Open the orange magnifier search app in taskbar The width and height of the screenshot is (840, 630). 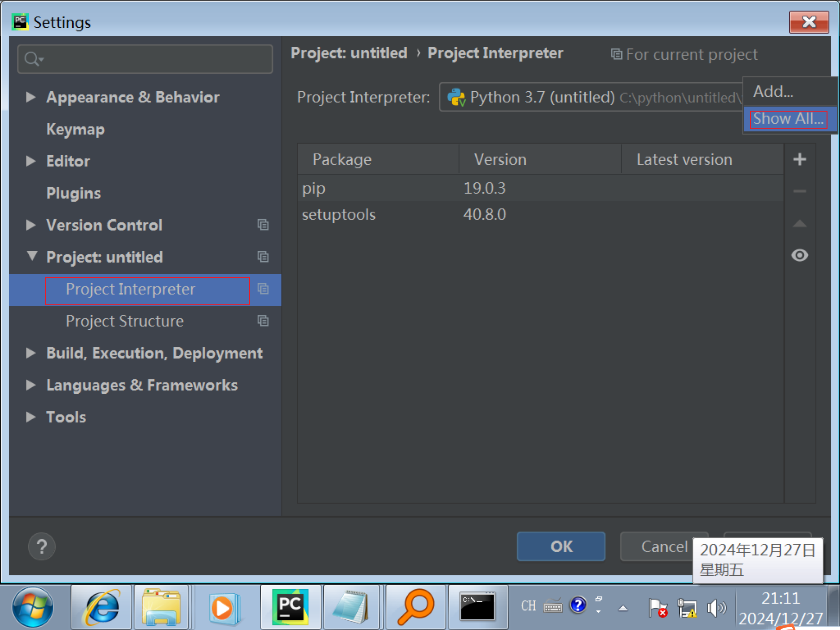(416, 607)
